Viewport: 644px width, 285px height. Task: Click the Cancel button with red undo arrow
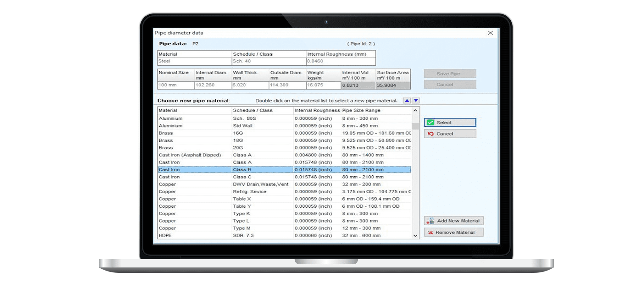(x=450, y=134)
